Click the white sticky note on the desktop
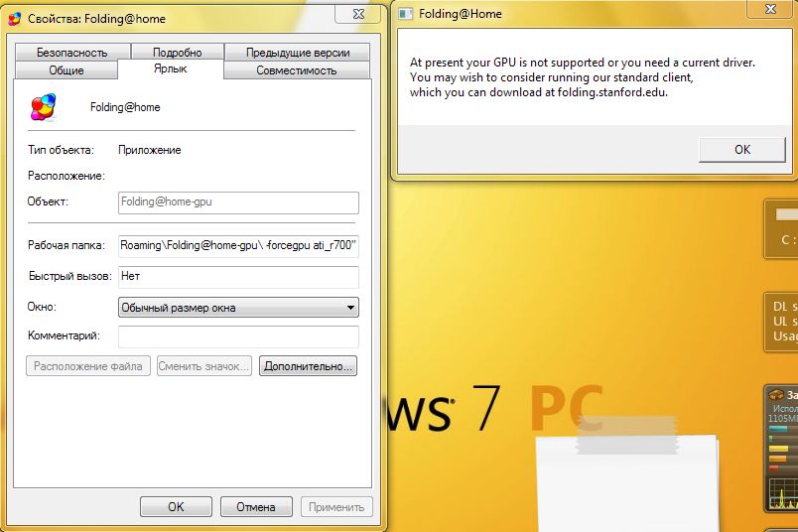 pos(627,483)
